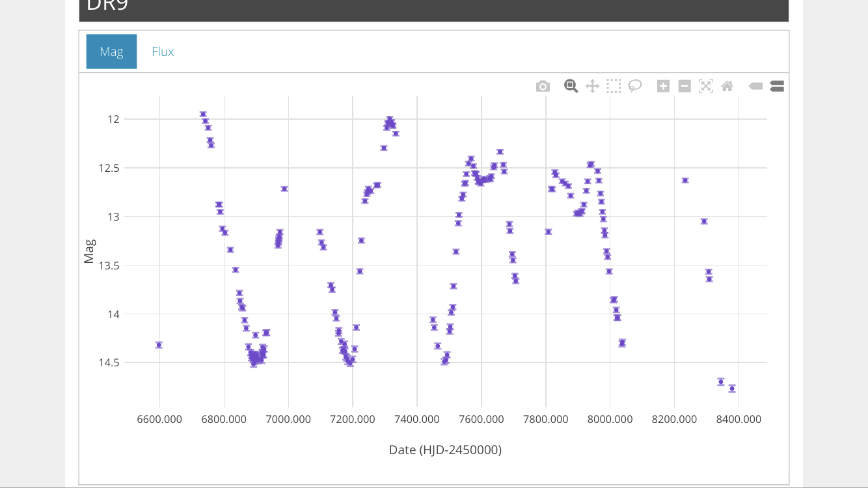Click the faintest data point near date 8400
Viewport: 868px width, 488px height.
pyautogui.click(x=732, y=388)
